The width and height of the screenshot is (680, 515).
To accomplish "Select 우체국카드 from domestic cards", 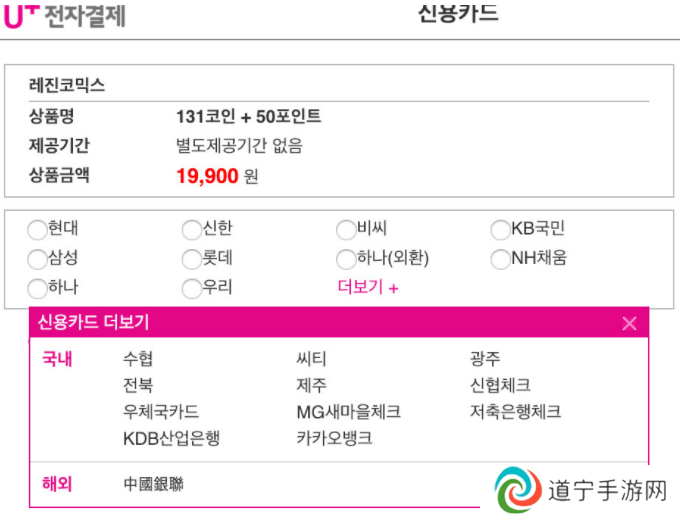I will pyautogui.click(x=161, y=411).
